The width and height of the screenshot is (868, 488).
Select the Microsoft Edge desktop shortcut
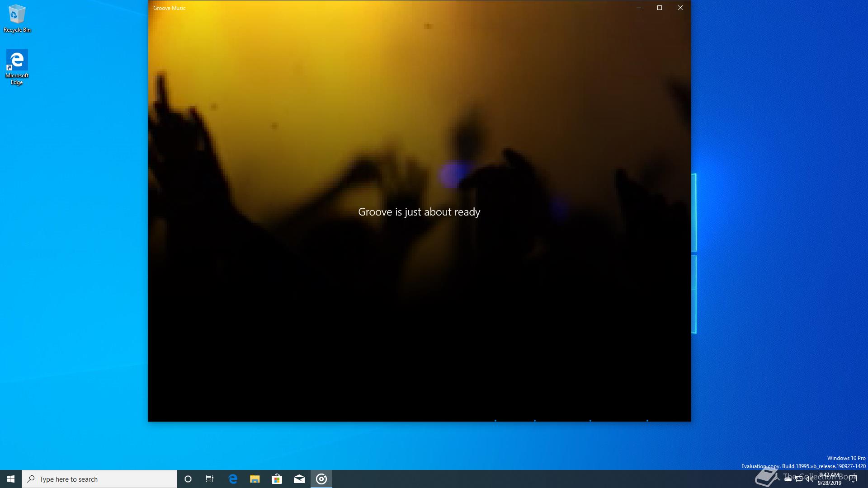pyautogui.click(x=17, y=67)
